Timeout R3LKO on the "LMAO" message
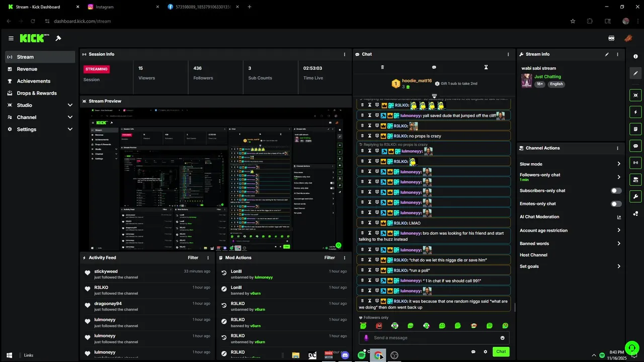 [369, 223]
